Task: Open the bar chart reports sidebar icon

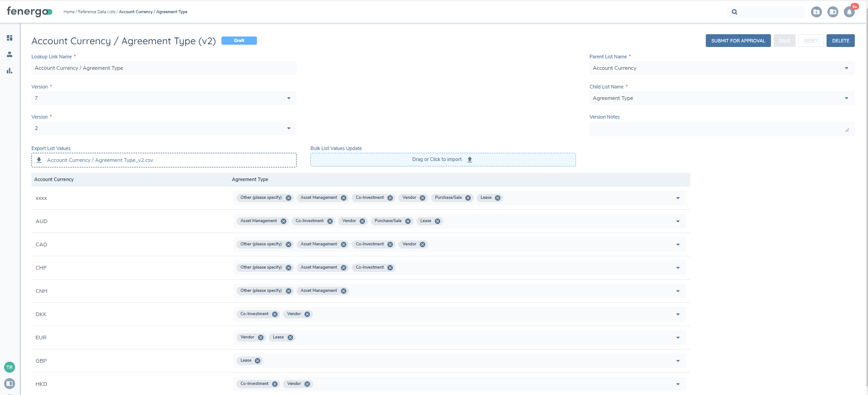Action: click(x=10, y=71)
